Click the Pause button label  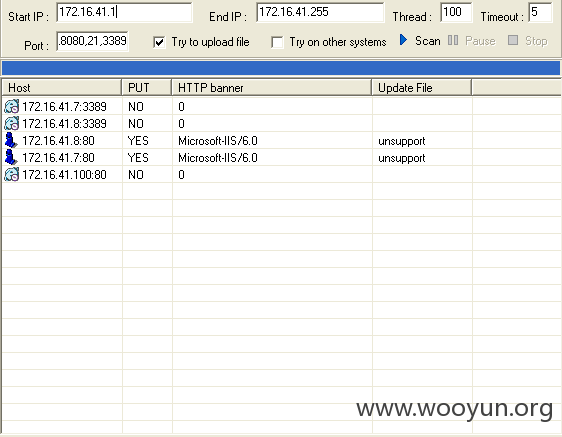[480, 41]
